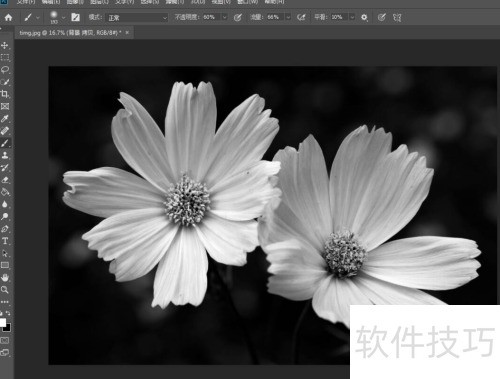The width and height of the screenshot is (500, 379).
Task: Close the timg.jpg document tab
Action: pyautogui.click(x=127, y=33)
